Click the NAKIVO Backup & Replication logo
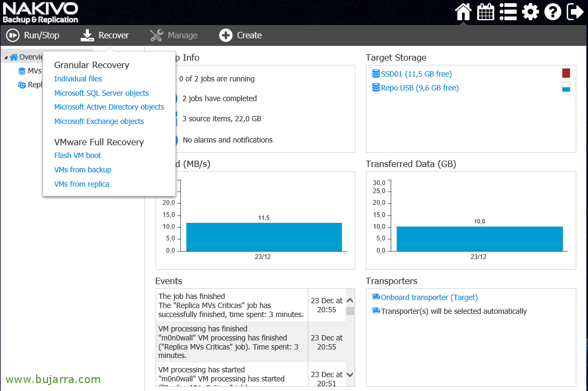The image size is (588, 391). pyautogui.click(x=40, y=13)
